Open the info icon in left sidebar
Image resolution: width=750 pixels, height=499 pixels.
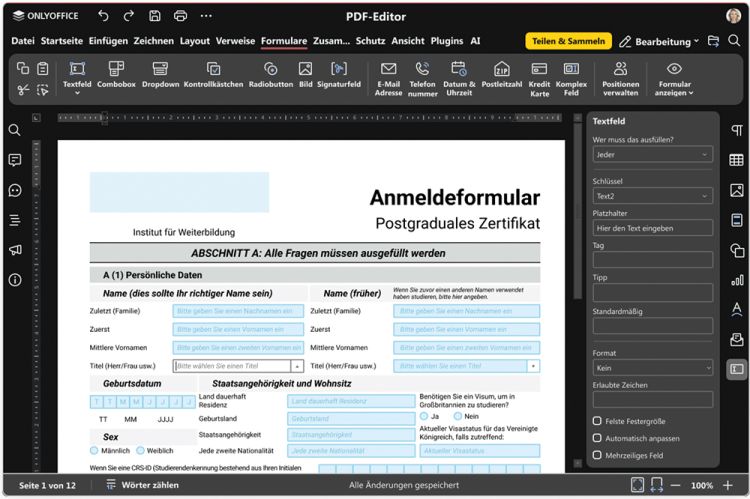pyautogui.click(x=15, y=280)
